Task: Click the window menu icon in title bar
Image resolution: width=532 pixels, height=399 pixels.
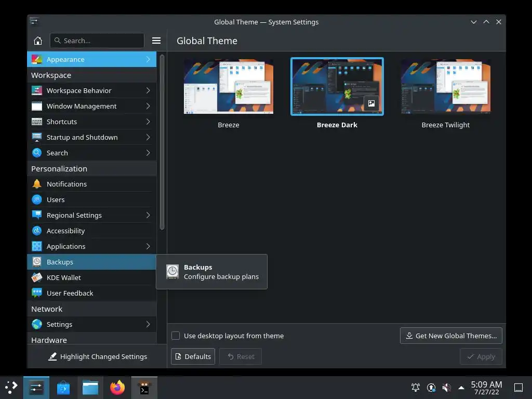Action: coord(34,22)
